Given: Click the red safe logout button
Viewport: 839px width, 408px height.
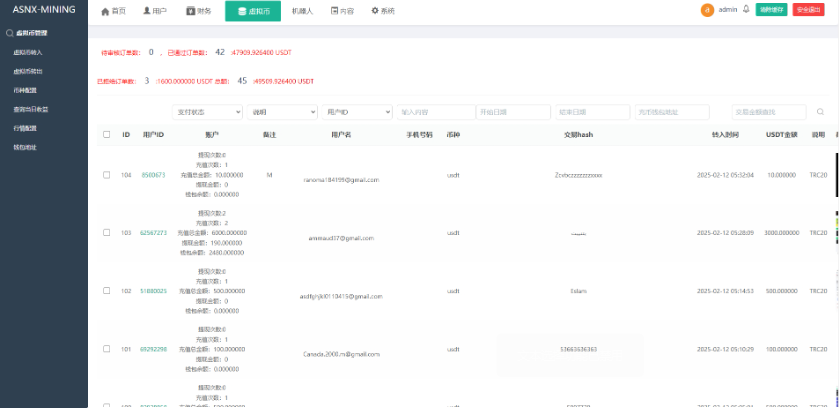Looking at the screenshot, I should tap(809, 10).
